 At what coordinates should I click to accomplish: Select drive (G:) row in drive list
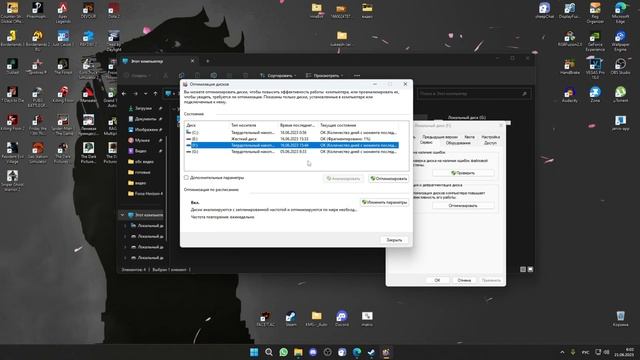click(x=292, y=151)
